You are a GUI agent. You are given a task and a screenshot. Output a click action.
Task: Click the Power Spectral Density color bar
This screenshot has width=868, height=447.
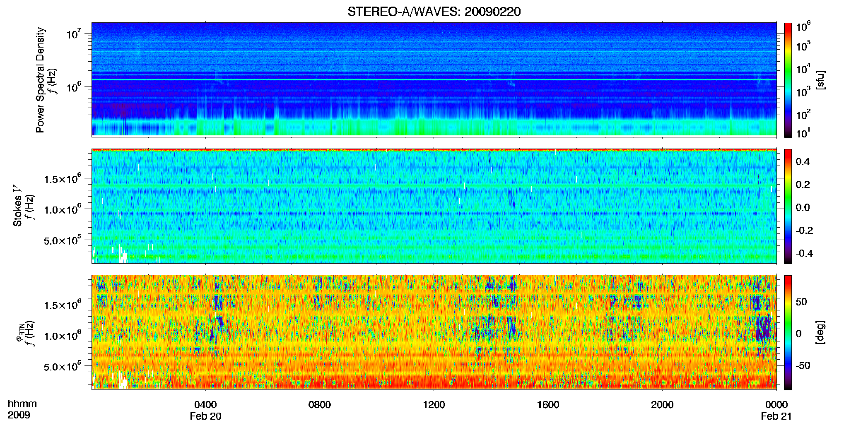[x=788, y=80]
